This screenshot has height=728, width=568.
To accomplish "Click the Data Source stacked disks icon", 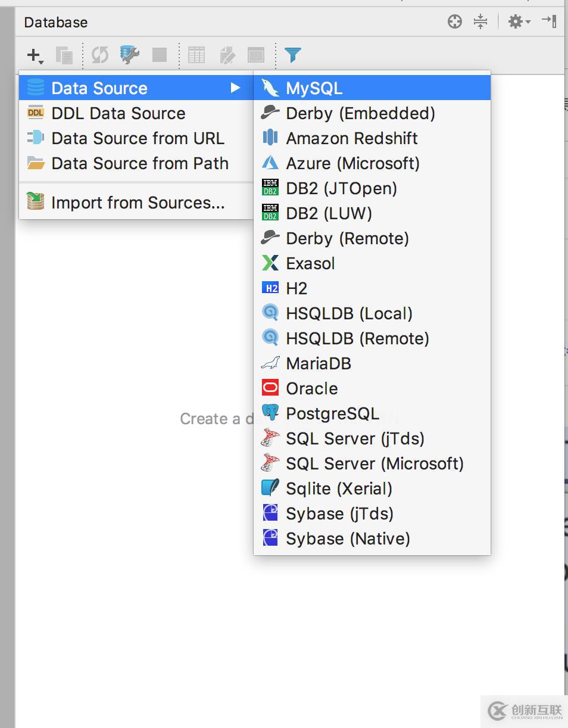I will coord(36,88).
